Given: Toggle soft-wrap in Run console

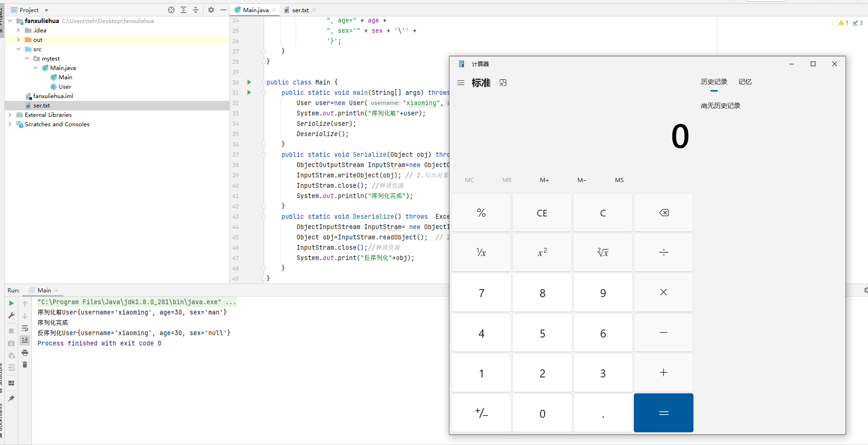Looking at the screenshot, I should pyautogui.click(x=25, y=328).
